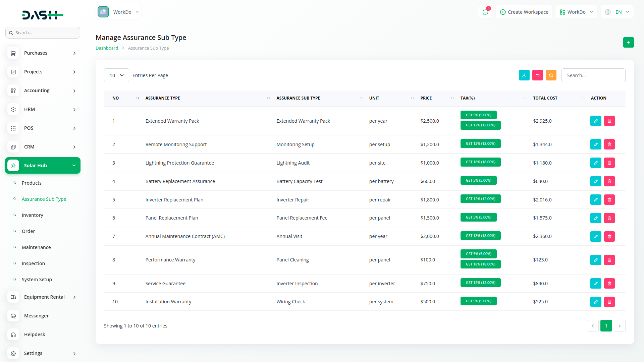Open Inventory under Solar Hub
Screen dimensions: 644x362
pos(32,215)
